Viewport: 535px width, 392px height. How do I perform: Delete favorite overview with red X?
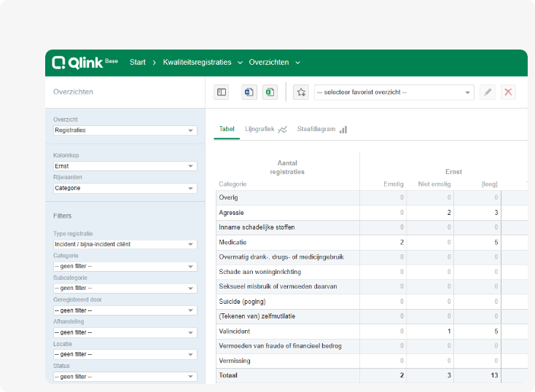coord(508,92)
